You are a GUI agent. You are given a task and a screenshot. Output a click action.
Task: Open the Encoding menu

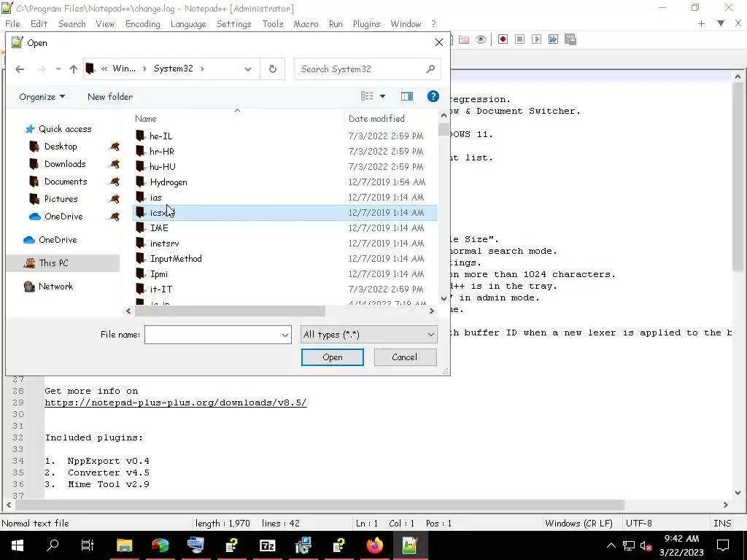142,24
